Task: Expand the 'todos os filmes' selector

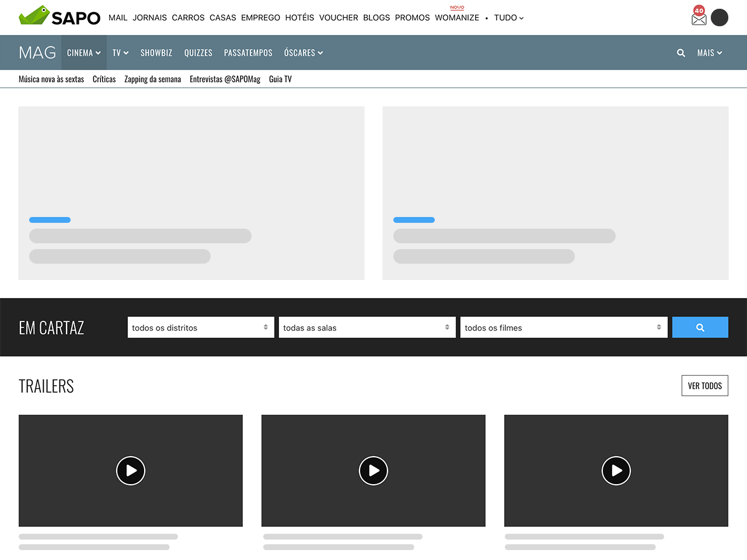Action: click(x=563, y=327)
